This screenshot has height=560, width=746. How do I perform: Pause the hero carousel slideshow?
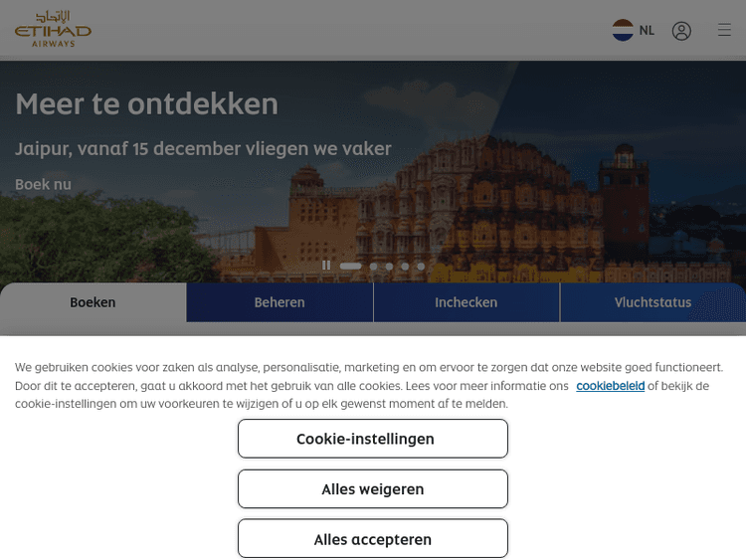326,266
